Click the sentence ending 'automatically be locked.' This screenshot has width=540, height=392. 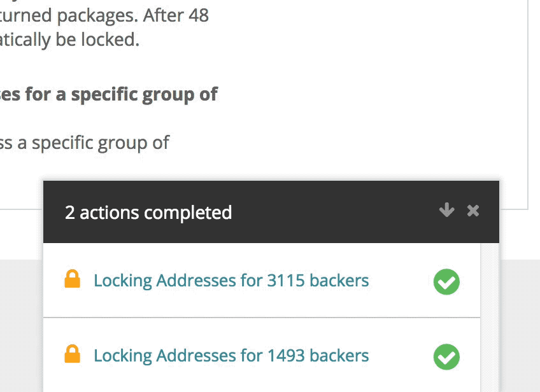click(69, 40)
